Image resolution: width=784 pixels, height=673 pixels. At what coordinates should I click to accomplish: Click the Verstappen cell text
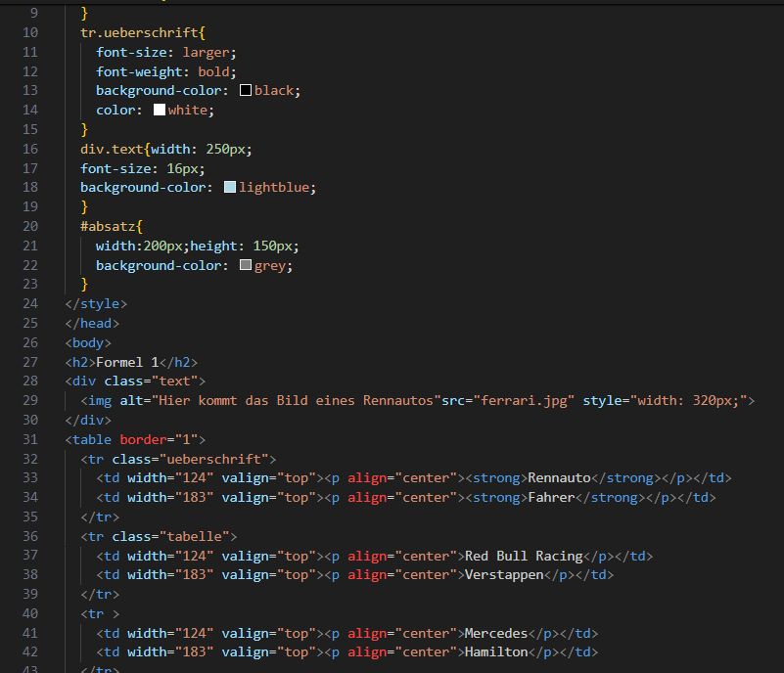click(x=503, y=575)
